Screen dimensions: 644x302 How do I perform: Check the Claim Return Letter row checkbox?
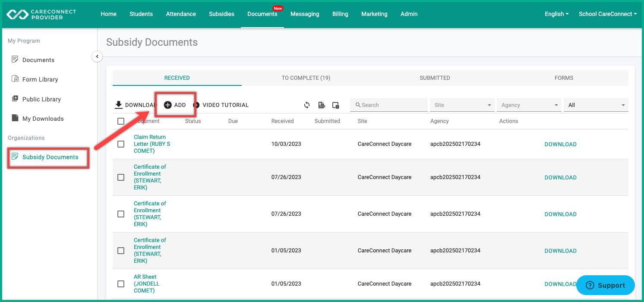[x=121, y=144]
